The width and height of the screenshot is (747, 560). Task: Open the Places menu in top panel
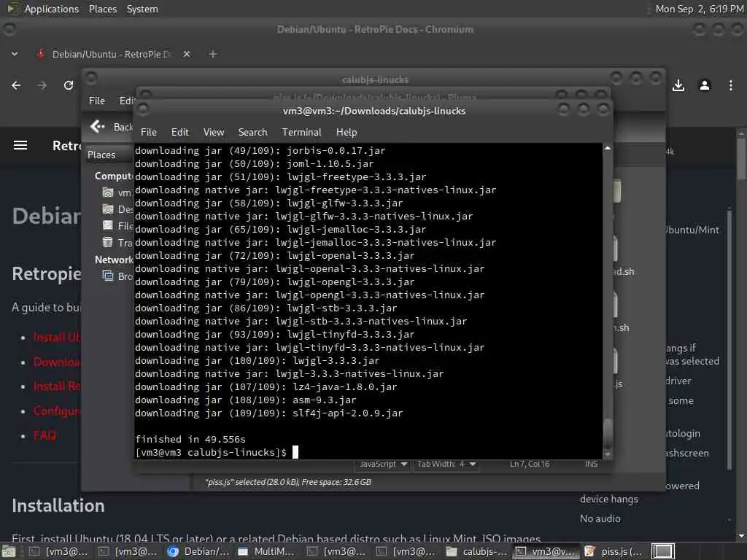(102, 9)
